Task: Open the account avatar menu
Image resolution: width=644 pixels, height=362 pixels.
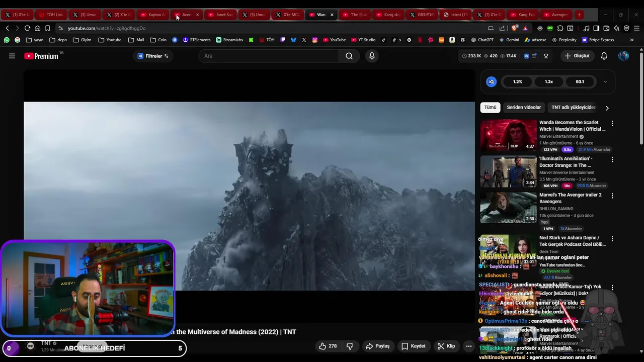Action: point(623,56)
